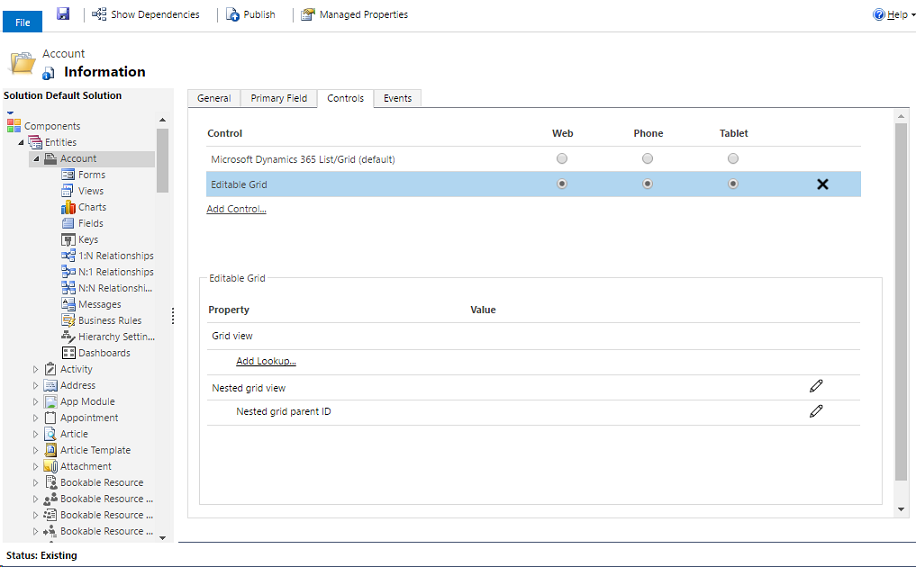
Task: Click the N:N Relationships icon
Action: point(68,288)
